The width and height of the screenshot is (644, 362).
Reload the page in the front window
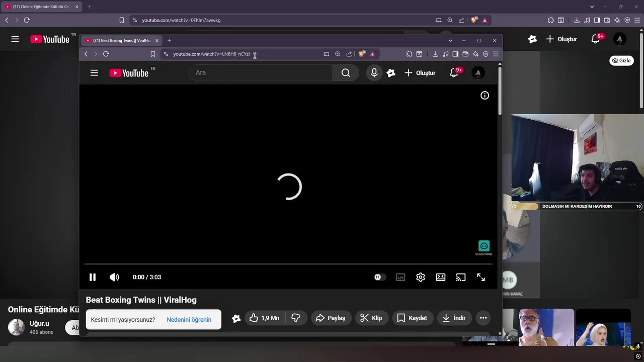106,54
